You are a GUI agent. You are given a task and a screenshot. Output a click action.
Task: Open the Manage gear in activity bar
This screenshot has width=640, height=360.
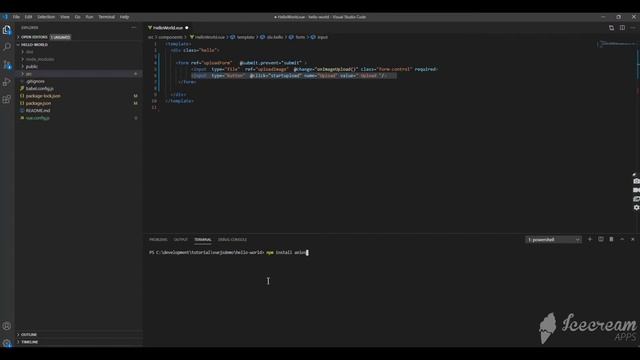click(x=7, y=343)
